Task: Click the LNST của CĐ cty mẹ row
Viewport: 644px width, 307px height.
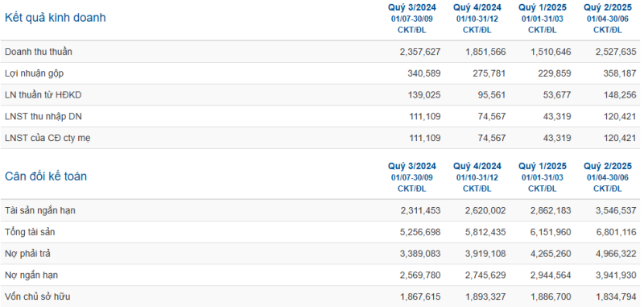Action: pyautogui.click(x=320, y=138)
